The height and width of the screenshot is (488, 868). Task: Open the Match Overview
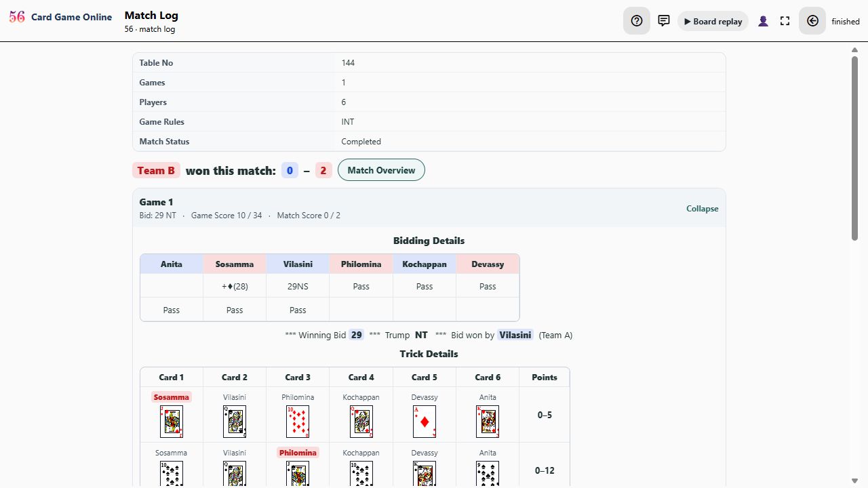381,170
